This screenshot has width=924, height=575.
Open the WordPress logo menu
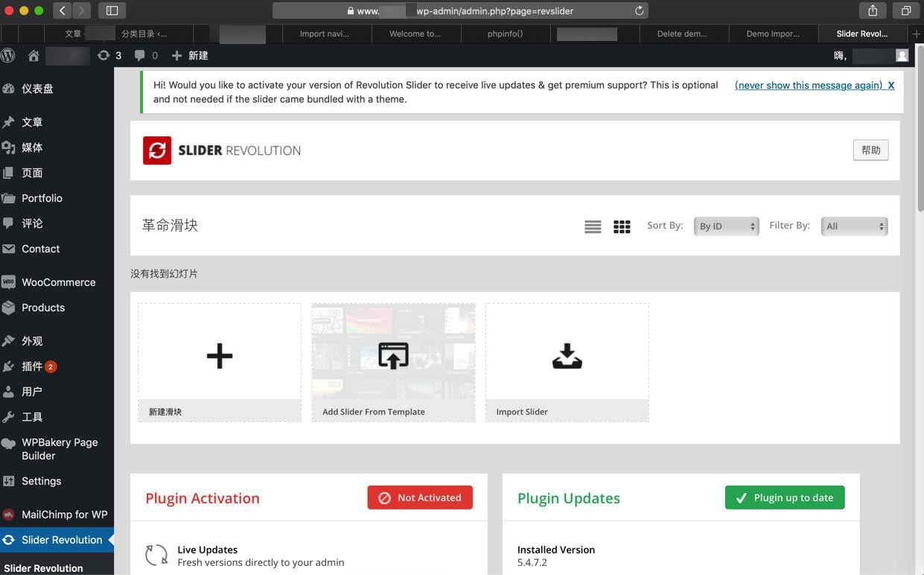click(x=8, y=55)
